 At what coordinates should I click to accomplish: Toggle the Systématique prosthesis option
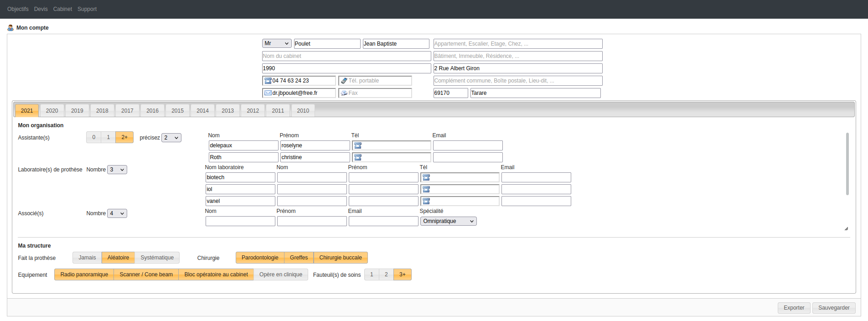[157, 258]
